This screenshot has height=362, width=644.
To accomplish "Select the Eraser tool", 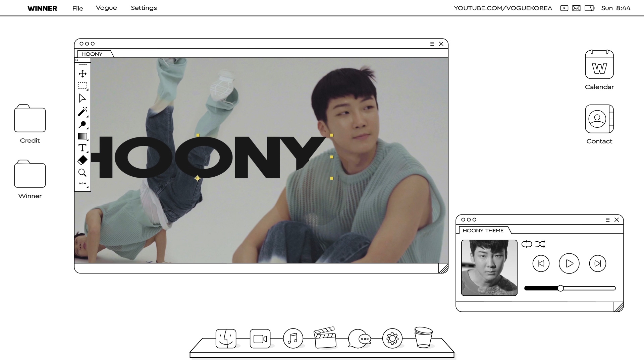I will [83, 160].
